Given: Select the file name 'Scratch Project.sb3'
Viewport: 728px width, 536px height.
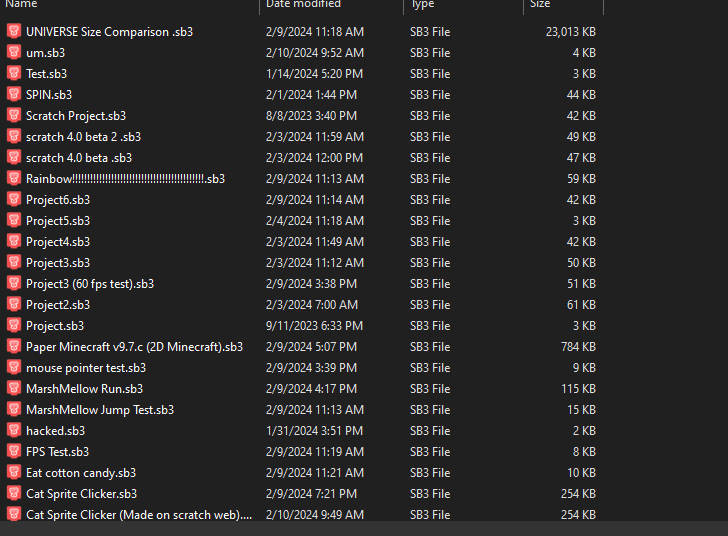Looking at the screenshot, I should (x=76, y=116).
